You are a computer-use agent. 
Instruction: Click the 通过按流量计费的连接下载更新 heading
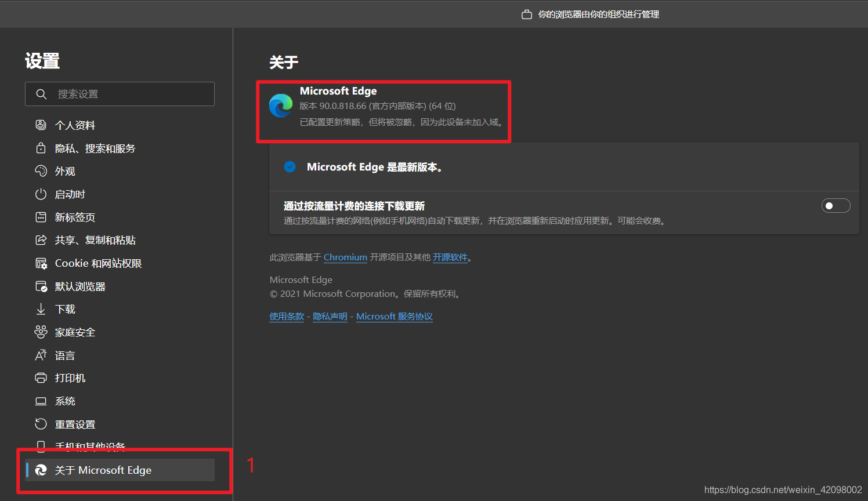pyautogui.click(x=354, y=206)
